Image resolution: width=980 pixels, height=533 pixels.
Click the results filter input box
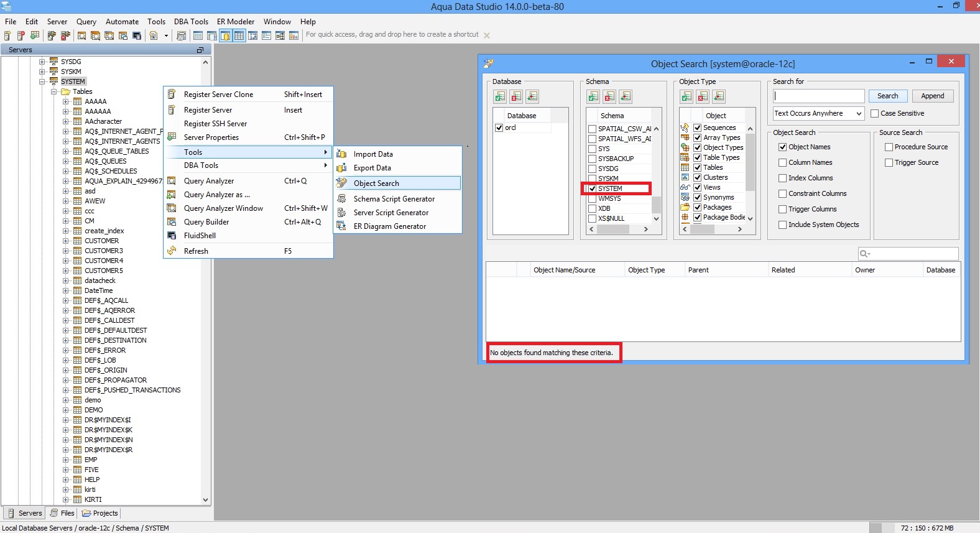tap(908, 254)
